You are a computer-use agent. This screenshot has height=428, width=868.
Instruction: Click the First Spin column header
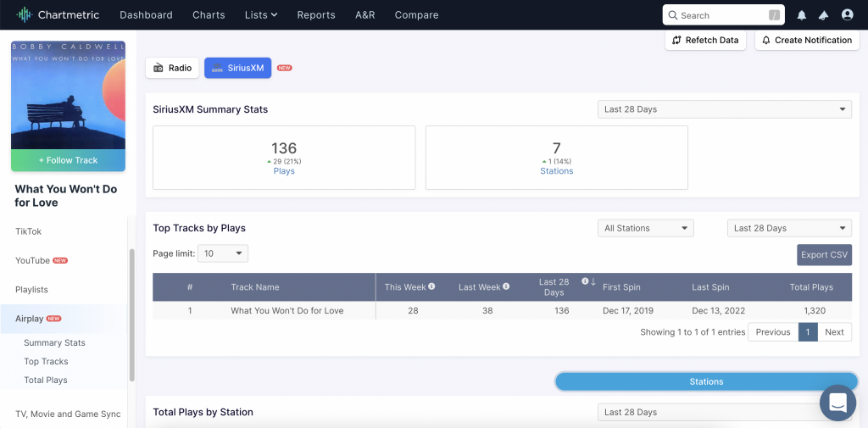pos(621,286)
